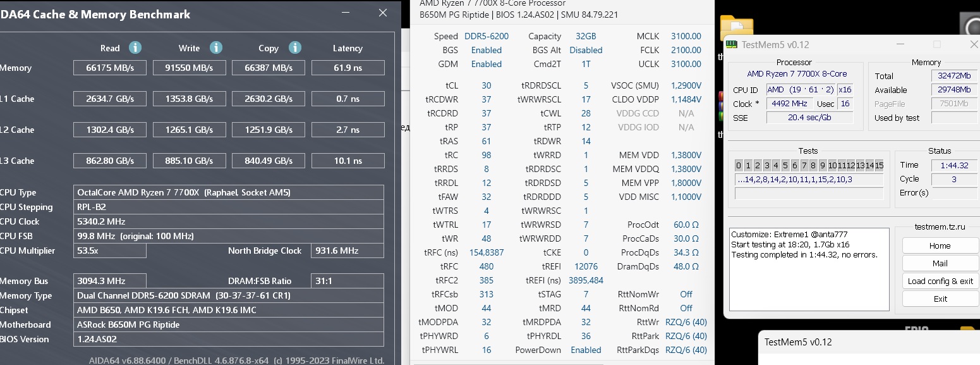Click the BGS Alt value Disabled
980x365 pixels.
pyautogui.click(x=586, y=50)
